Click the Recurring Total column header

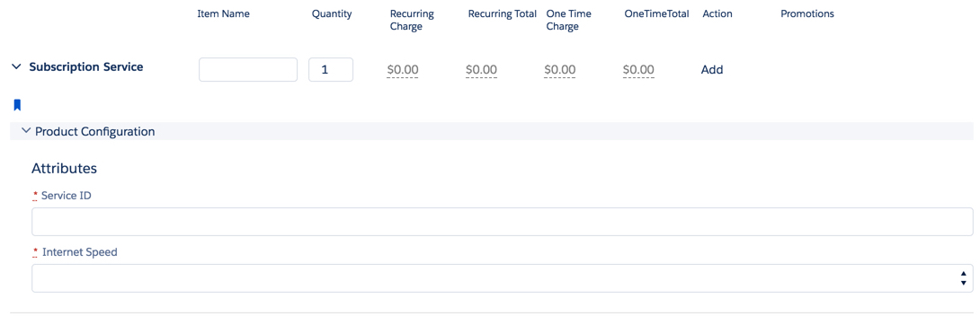click(x=503, y=13)
